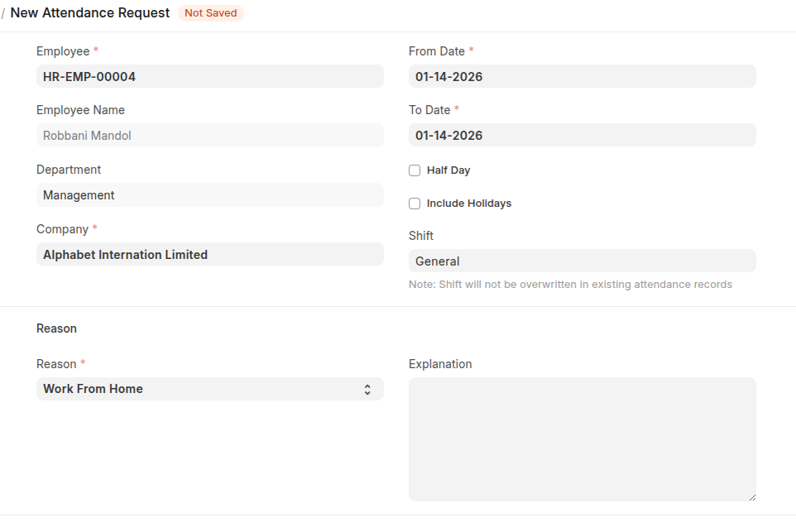Click the Not Saved status badge
This screenshot has width=796, height=532.
pyautogui.click(x=210, y=13)
